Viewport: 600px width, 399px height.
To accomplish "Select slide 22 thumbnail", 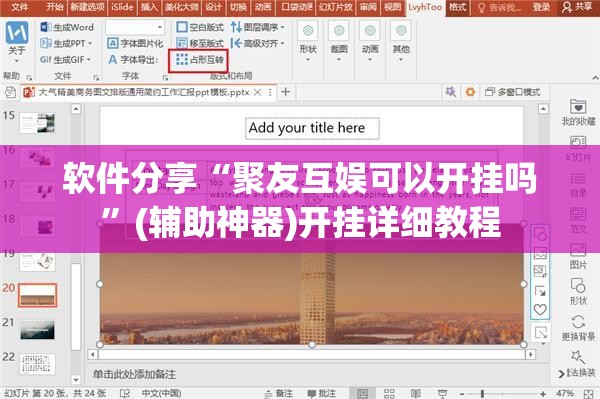I will pos(37,364).
